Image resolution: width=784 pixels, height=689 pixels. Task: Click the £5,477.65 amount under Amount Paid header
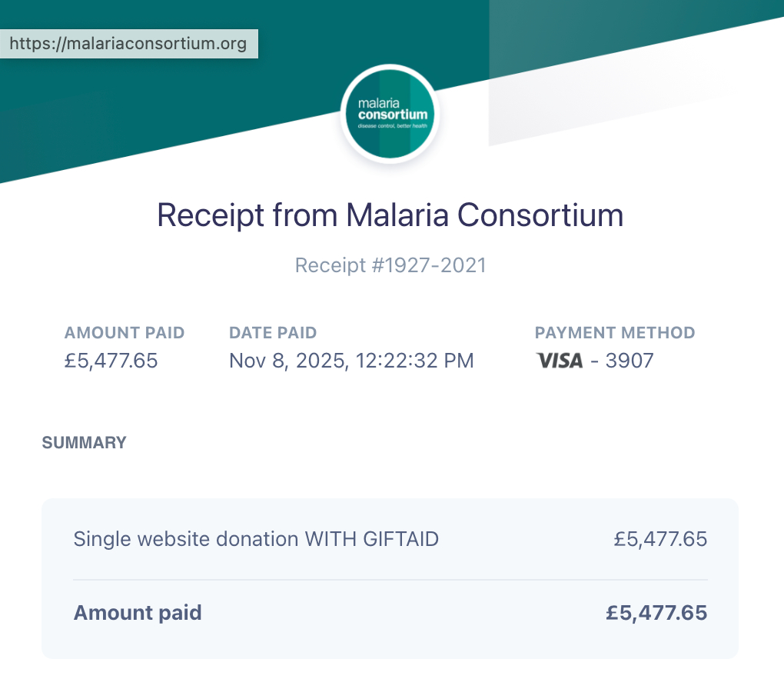click(111, 360)
